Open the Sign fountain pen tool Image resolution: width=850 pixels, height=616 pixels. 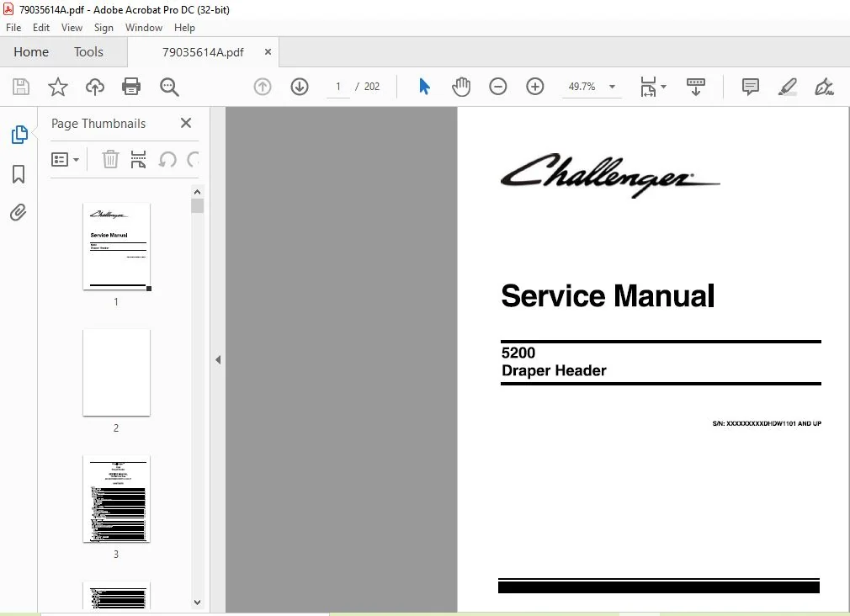(x=823, y=87)
